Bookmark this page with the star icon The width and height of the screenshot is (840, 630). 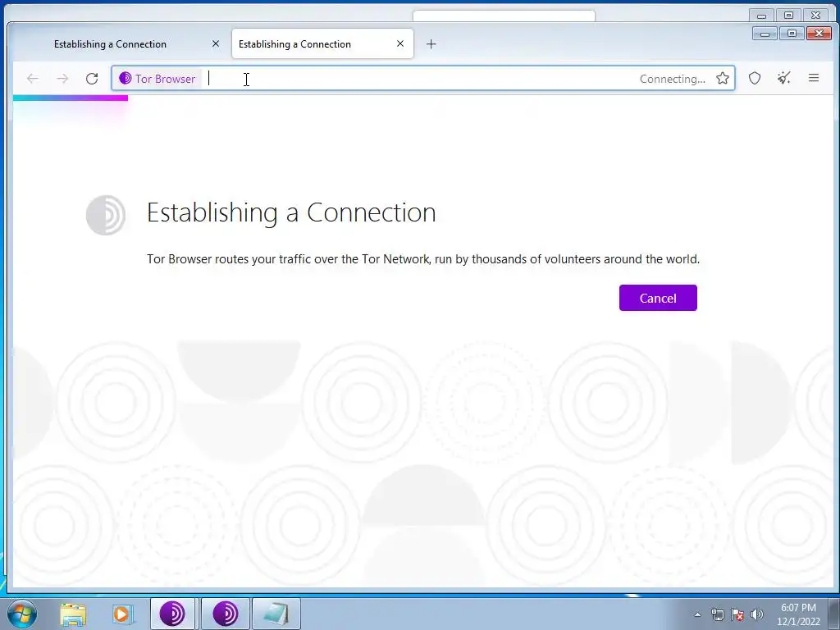(723, 79)
